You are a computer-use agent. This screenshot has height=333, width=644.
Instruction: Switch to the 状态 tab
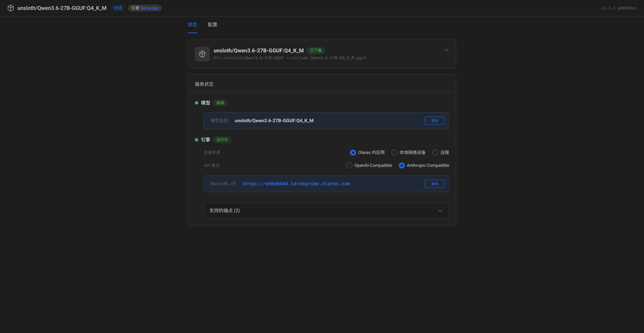pos(193,25)
